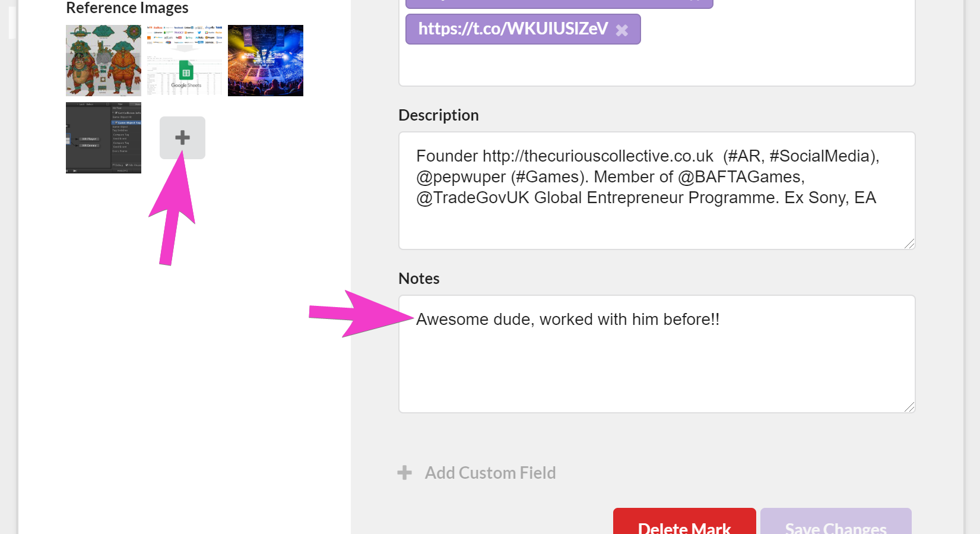This screenshot has width=980, height=534.
Task: Open the esports arena reference thumbnail
Action: (265, 61)
